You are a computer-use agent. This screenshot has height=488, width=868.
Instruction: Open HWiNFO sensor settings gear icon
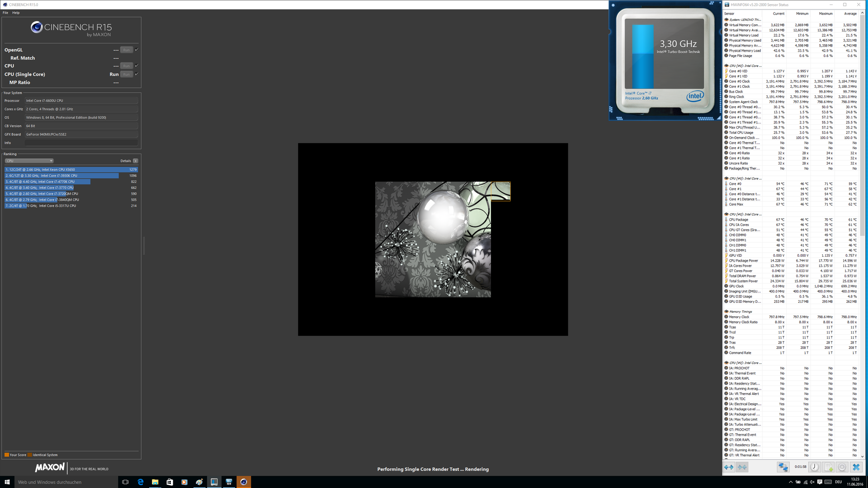pyautogui.click(x=842, y=467)
